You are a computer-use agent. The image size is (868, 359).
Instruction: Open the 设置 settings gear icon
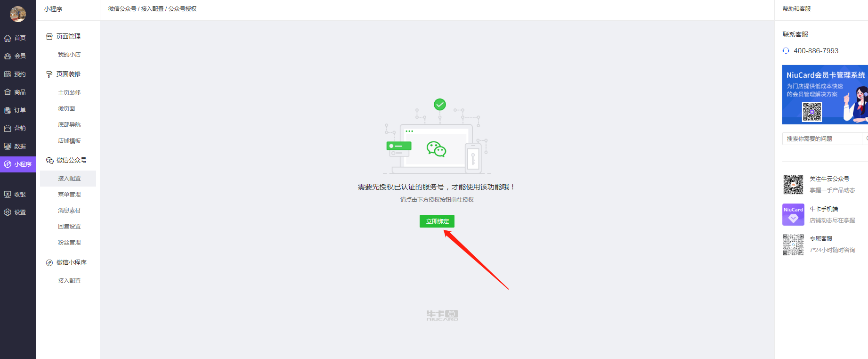pyautogui.click(x=8, y=212)
